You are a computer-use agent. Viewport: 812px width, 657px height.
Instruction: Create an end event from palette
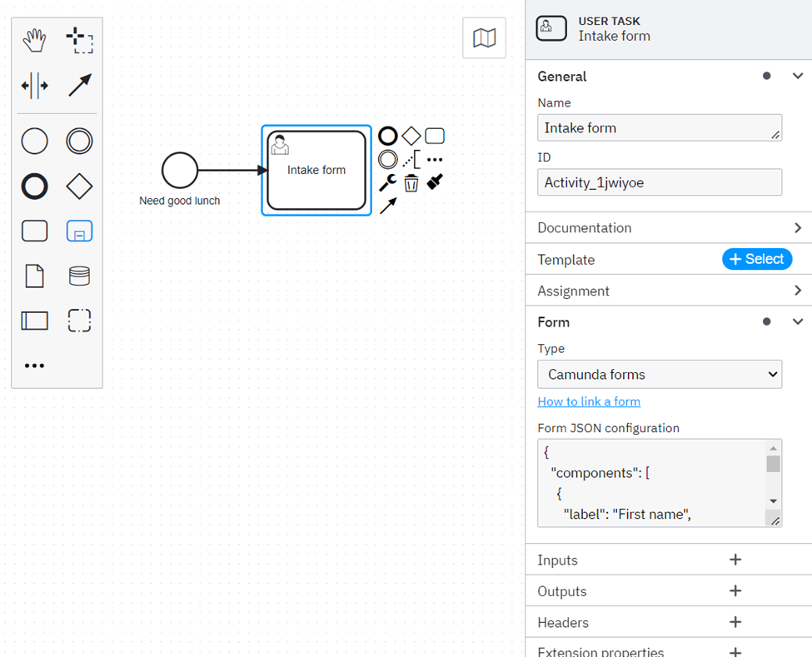coord(35,186)
